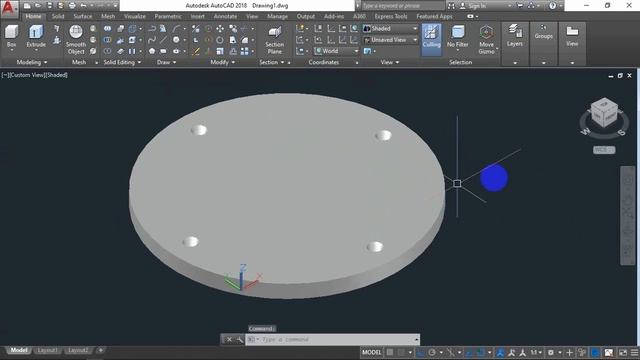This screenshot has height=360, width=640.
Task: Toggle hardware acceleration icon in status bar
Action: coord(596,352)
